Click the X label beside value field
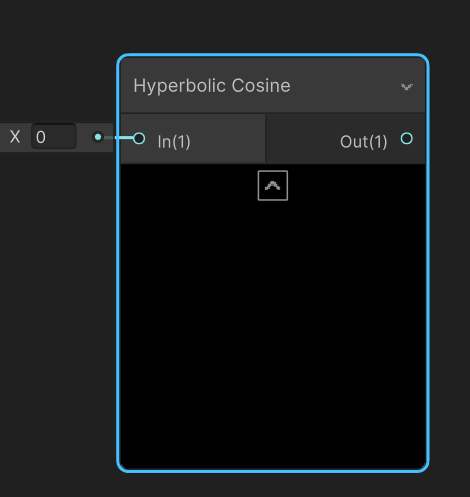 (x=15, y=137)
